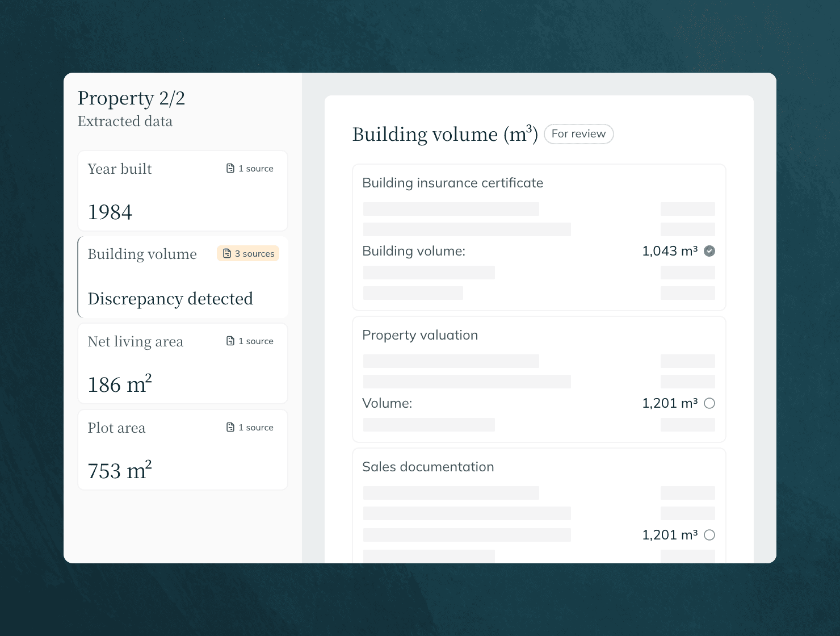Screen dimensions: 840x636
Task: Click the Extracted data subtitle
Action: (125, 122)
